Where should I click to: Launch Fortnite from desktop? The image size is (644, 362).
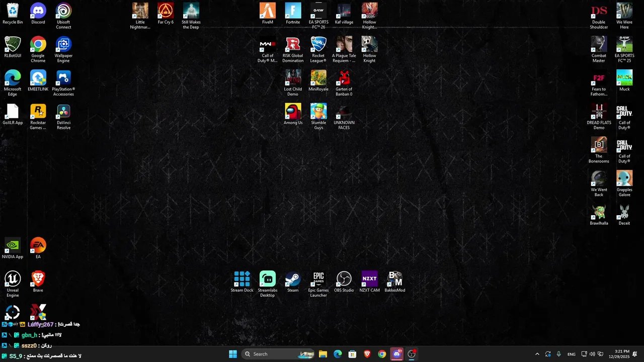pos(293,14)
